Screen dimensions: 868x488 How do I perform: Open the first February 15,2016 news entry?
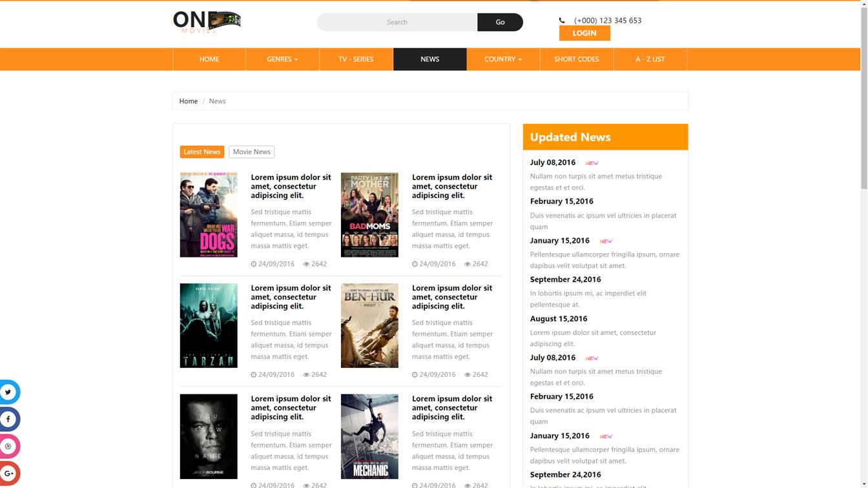562,201
